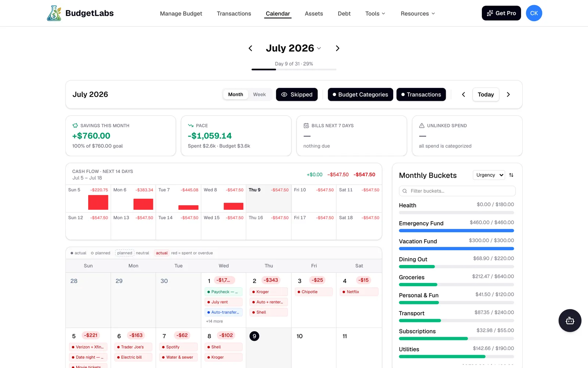Click the piggy bank savings icon
The width and height of the screenshot is (588, 368).
tap(75, 125)
